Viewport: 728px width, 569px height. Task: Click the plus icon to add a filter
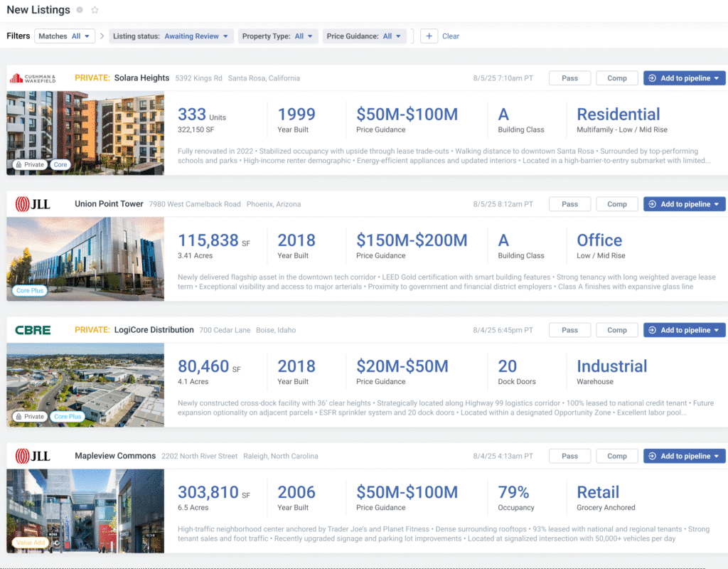pos(429,36)
